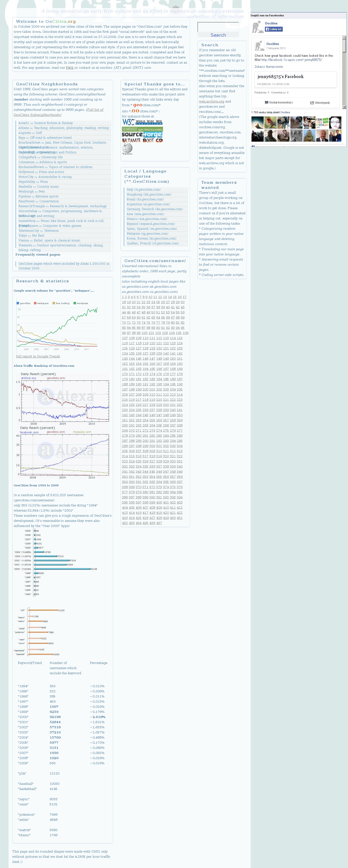
Task: Open the dmoz open directory project logo
Action: click(142, 129)
